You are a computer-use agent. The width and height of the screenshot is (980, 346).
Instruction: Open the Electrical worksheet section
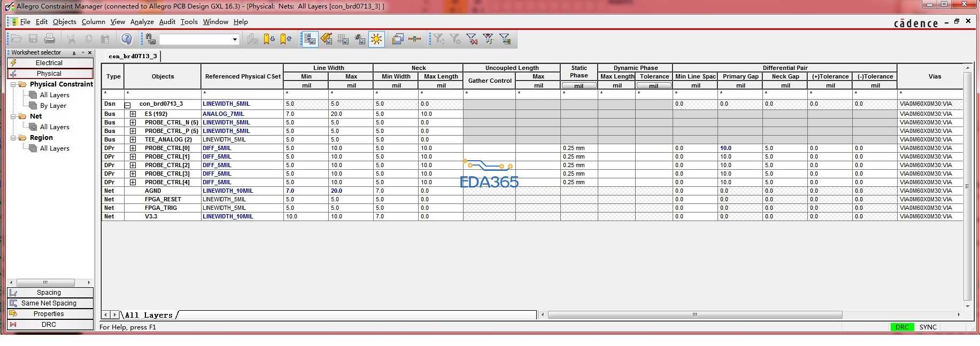(50, 63)
